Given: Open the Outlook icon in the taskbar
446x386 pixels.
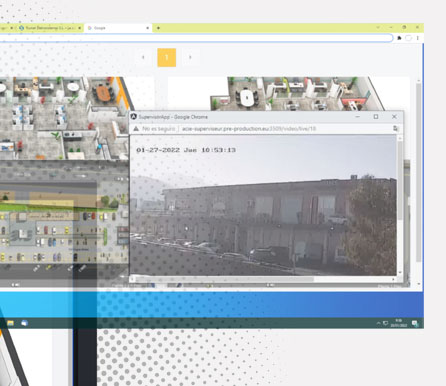Looking at the screenshot, I should pos(25,323).
